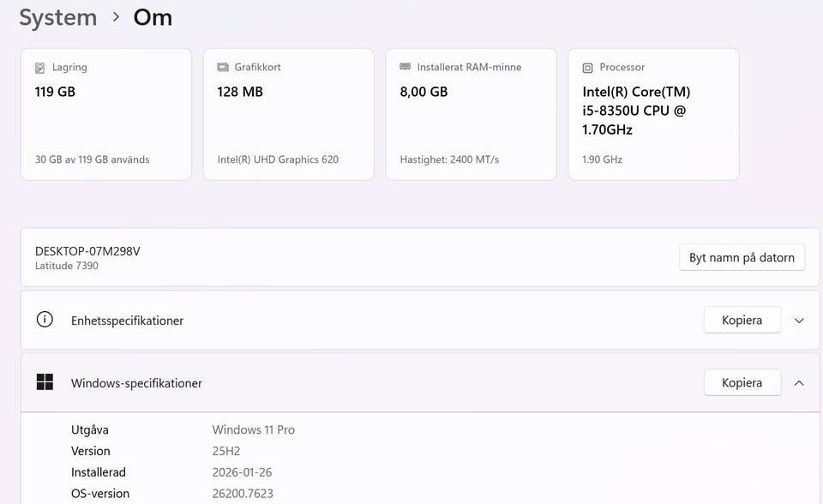The height and width of the screenshot is (504, 823).
Task: Click the Om page title
Action: pos(153,17)
